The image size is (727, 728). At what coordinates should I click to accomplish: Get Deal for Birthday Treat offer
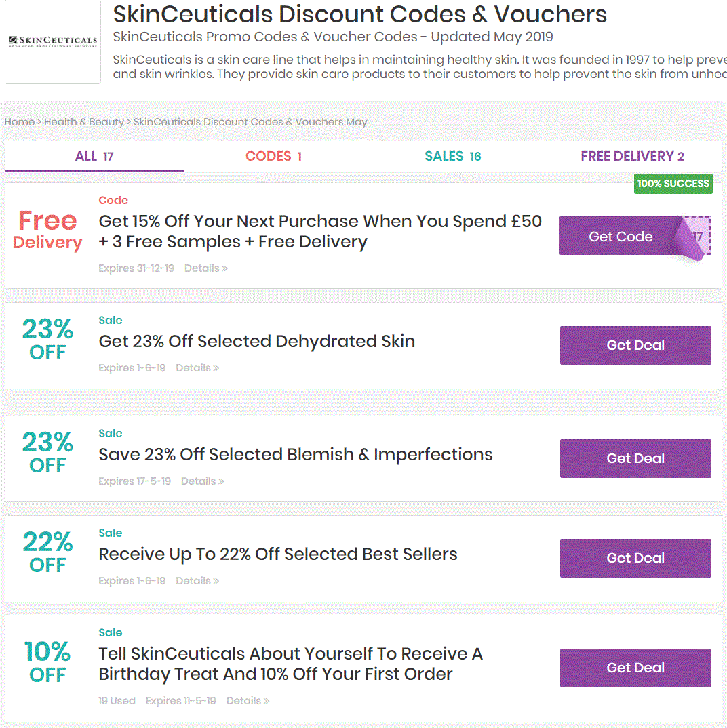coord(635,668)
